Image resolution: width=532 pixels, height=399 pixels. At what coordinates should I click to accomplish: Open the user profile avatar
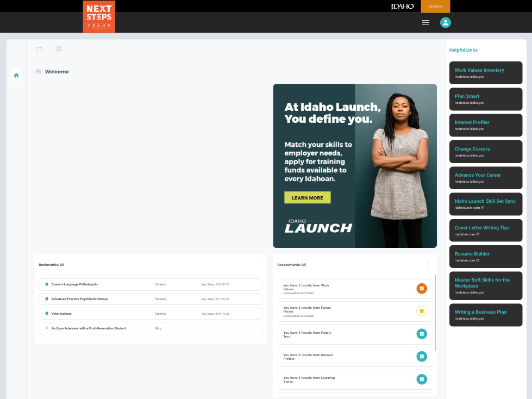446,22
